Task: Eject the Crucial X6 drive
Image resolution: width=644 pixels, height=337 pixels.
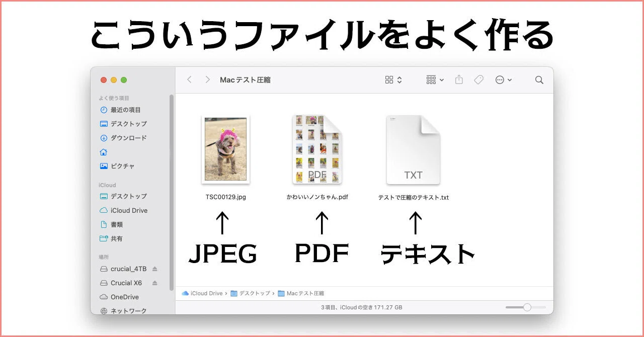Action: click(155, 283)
